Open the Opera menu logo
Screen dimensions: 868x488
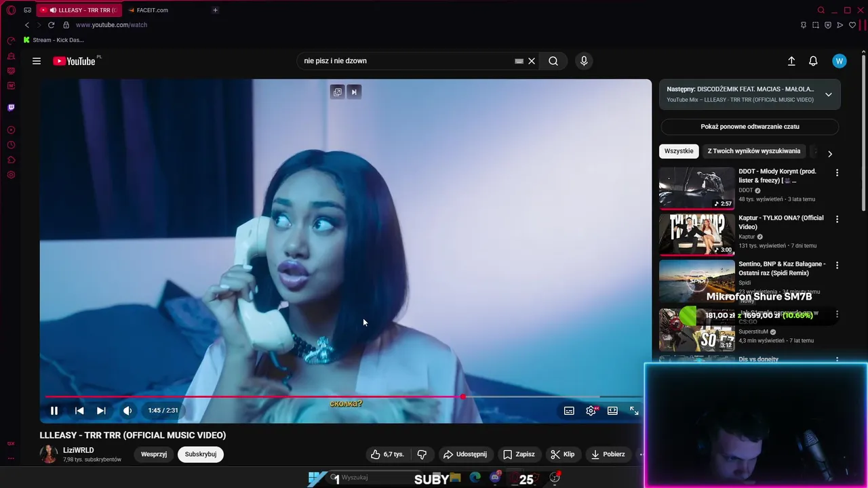pyautogui.click(x=11, y=10)
